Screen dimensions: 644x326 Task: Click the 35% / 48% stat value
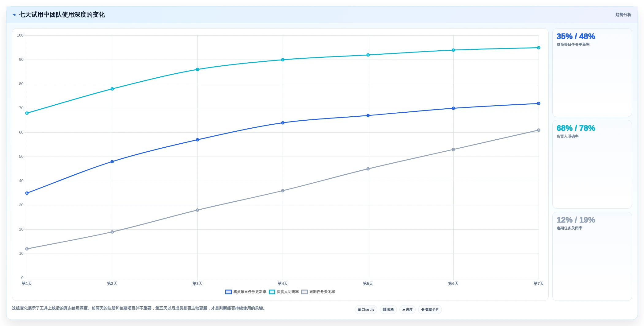point(576,37)
